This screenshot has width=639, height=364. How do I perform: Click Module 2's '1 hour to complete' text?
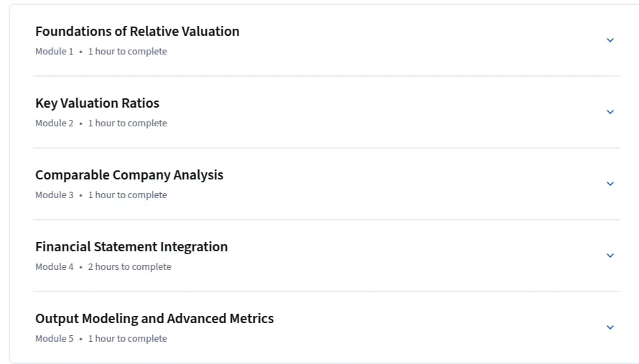pos(128,123)
